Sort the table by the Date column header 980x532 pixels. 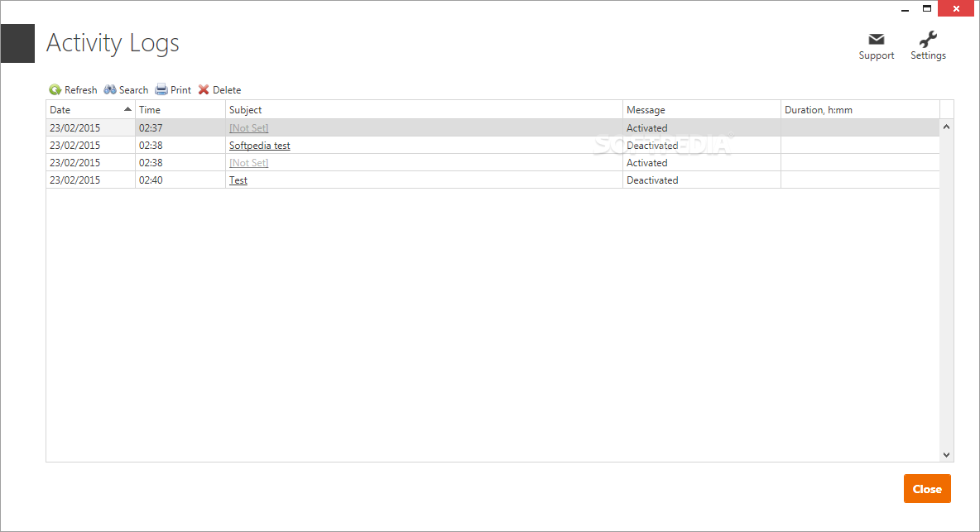click(90, 110)
